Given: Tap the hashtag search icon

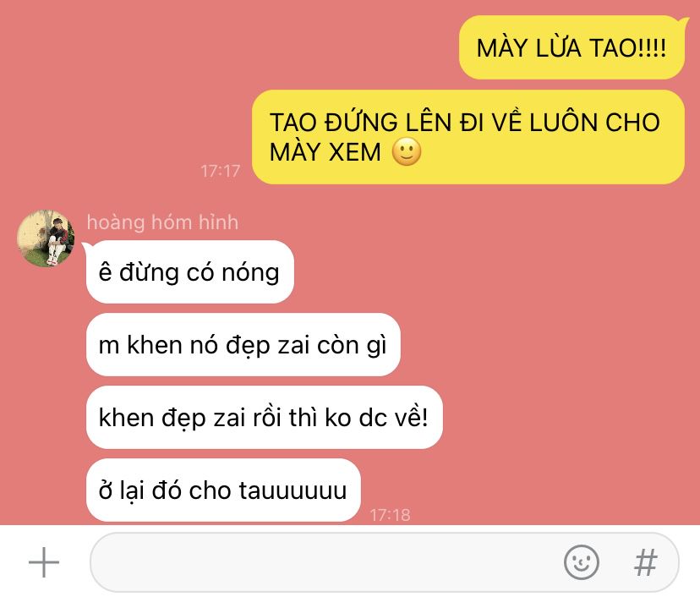Looking at the screenshot, I should pos(646,562).
